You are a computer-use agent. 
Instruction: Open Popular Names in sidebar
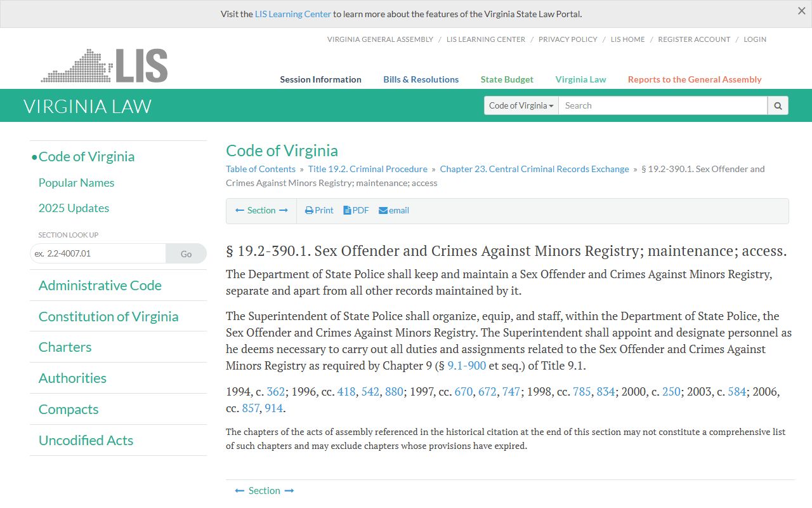click(x=76, y=182)
